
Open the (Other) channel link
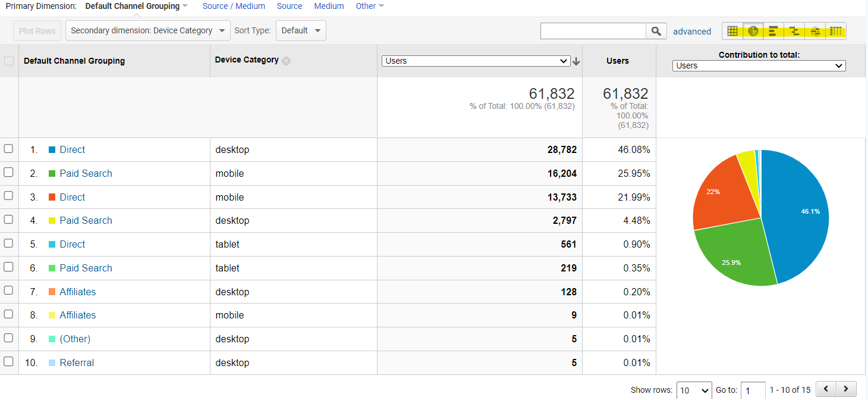[75, 339]
